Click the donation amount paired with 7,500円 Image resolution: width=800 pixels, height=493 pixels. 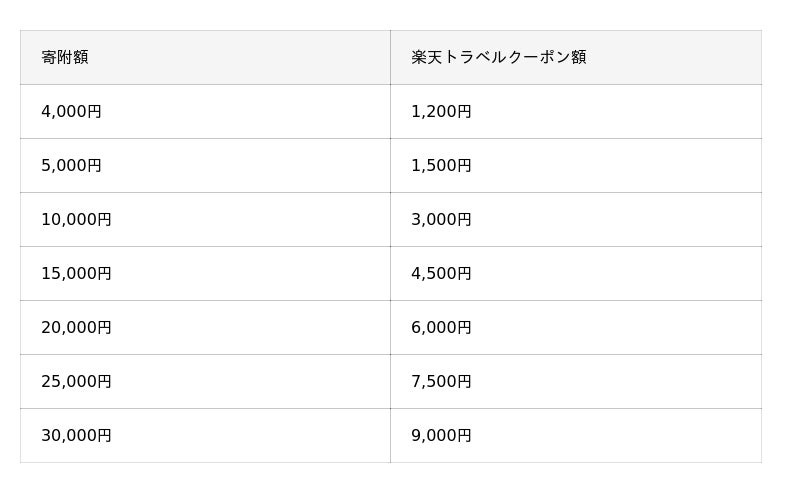(76, 382)
